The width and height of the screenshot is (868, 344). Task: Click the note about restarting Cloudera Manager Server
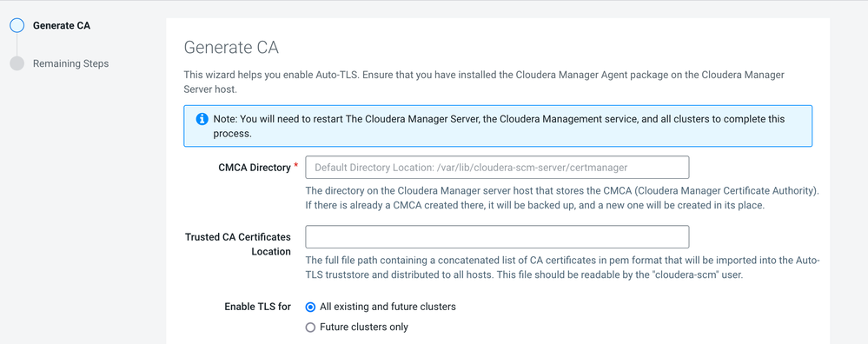pyautogui.click(x=499, y=126)
